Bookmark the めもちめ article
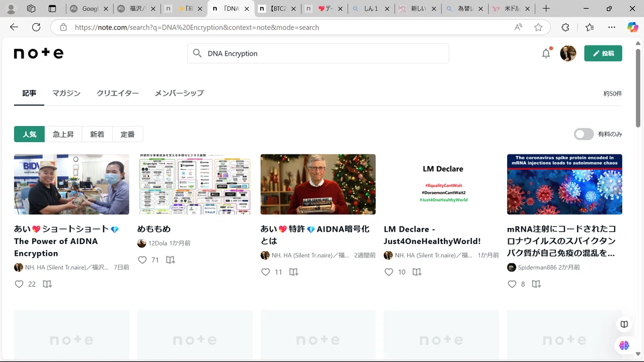This screenshot has width=644, height=362. click(170, 260)
